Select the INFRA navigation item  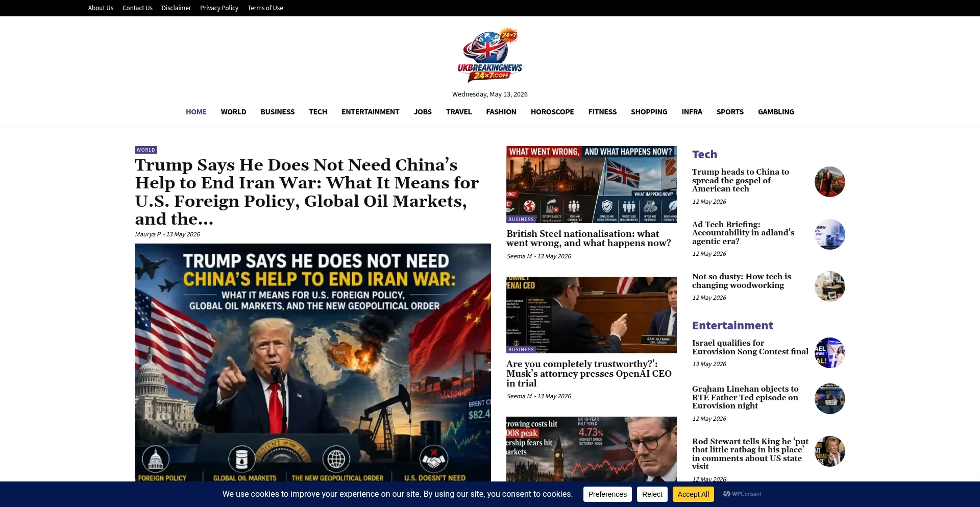click(x=692, y=112)
